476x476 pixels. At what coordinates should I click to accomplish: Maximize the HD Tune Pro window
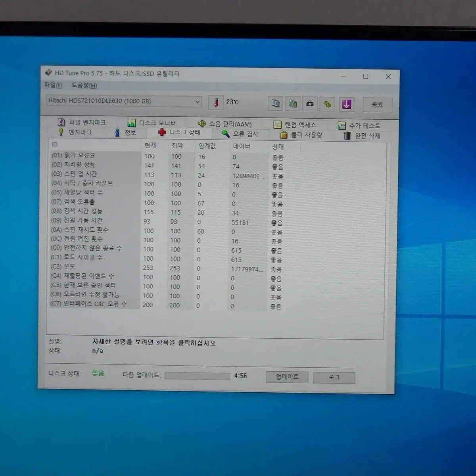366,76
